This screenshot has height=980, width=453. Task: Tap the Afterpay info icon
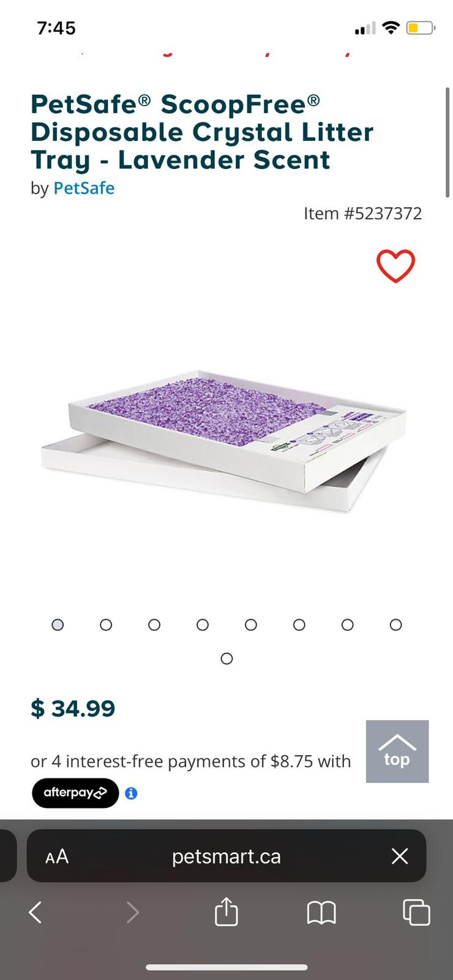tap(131, 793)
